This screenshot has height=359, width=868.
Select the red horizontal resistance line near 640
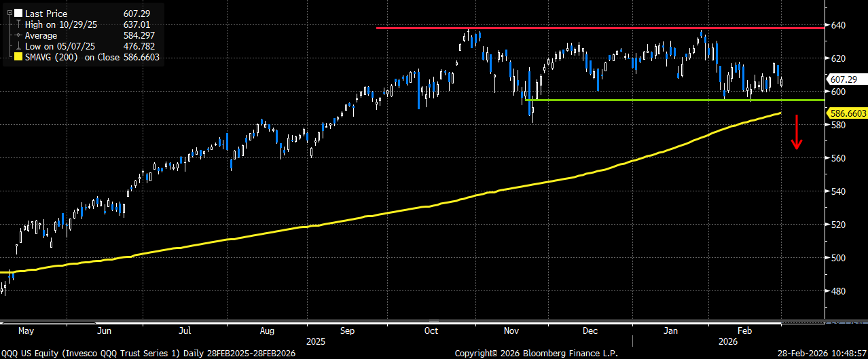coord(600,28)
